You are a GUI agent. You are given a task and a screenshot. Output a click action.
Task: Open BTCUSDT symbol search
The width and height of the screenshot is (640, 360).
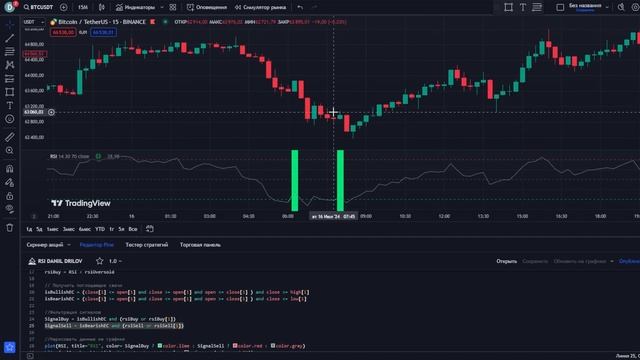38,7
